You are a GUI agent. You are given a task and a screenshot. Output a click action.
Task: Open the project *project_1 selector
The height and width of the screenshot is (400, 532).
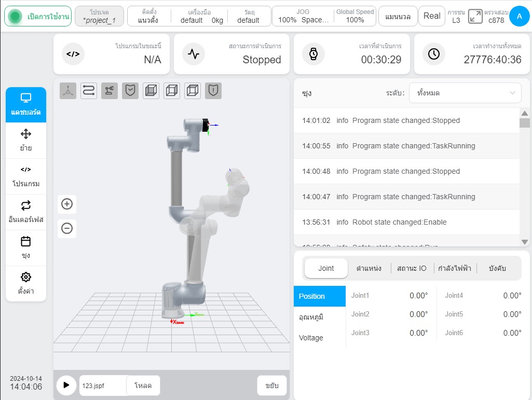coord(100,16)
